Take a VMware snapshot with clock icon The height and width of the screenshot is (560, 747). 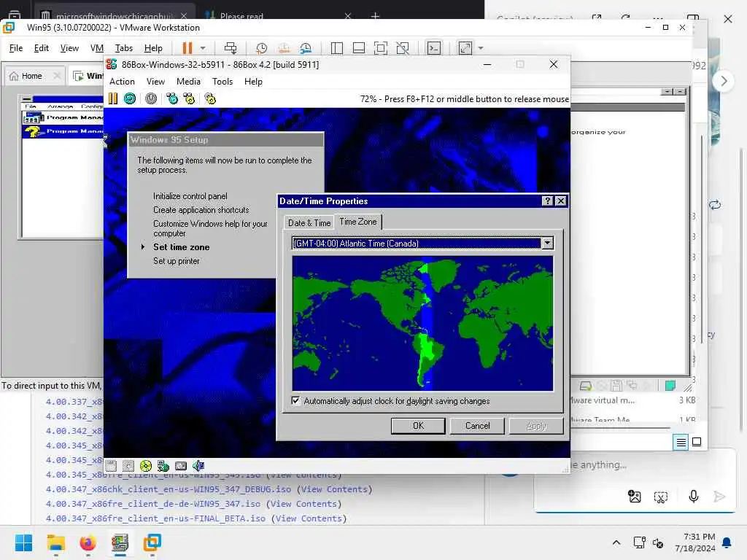pyautogui.click(x=262, y=47)
